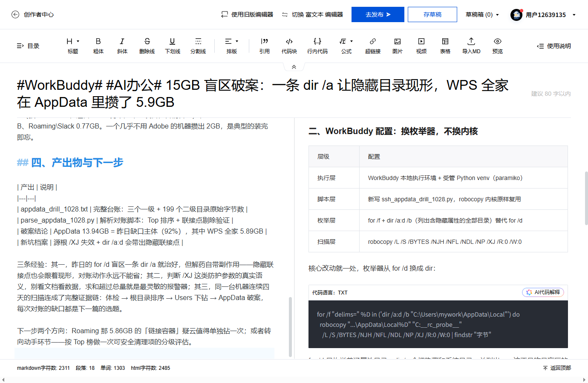The width and height of the screenshot is (588, 383).
Task: Insert a 视频 video
Action: (x=421, y=46)
